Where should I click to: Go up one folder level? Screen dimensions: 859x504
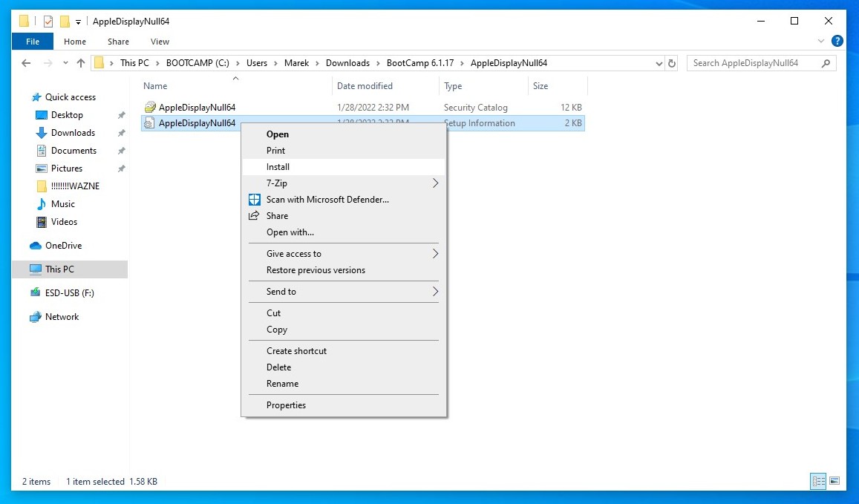click(81, 63)
